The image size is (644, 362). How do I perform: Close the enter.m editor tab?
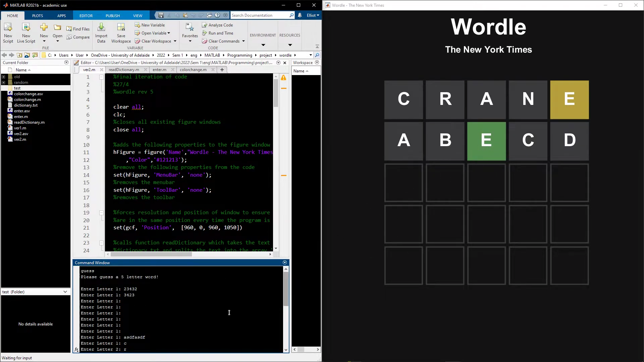172,70
